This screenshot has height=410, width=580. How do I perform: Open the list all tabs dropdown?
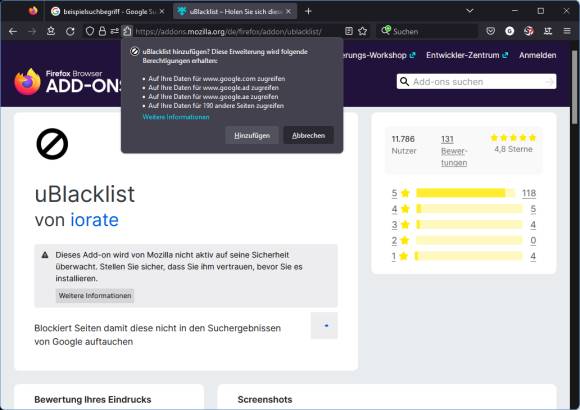point(470,11)
